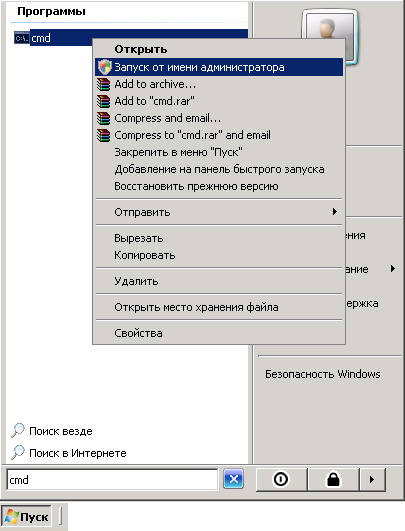Viewport: 405px width, 531px height.
Task: Click the UAC shield icon for admin launch
Action: 104,67
